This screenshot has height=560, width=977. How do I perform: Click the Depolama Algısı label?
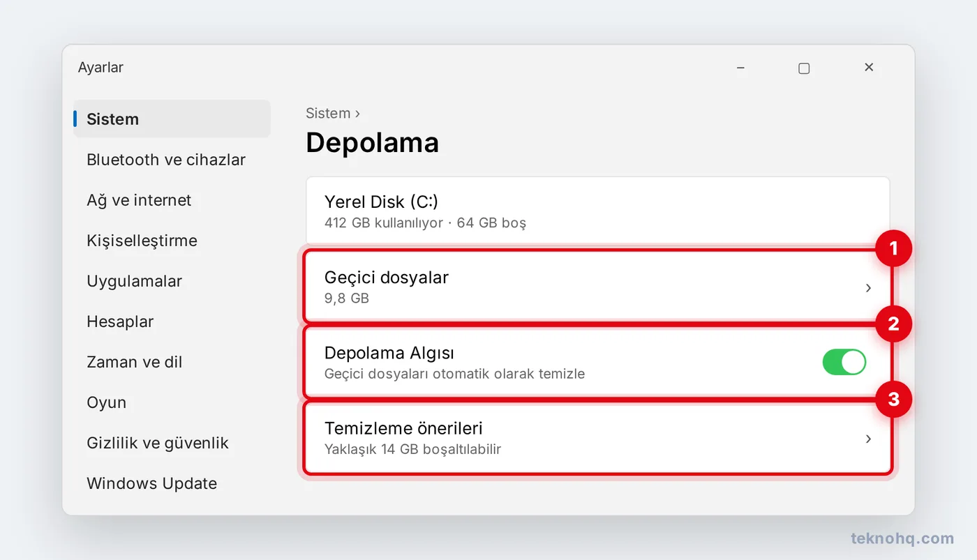click(389, 353)
